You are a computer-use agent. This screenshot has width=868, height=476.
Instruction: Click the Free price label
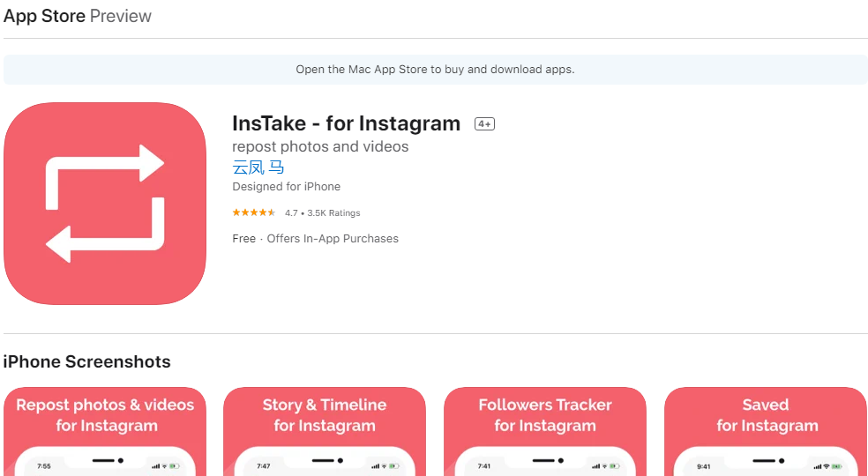tap(244, 239)
